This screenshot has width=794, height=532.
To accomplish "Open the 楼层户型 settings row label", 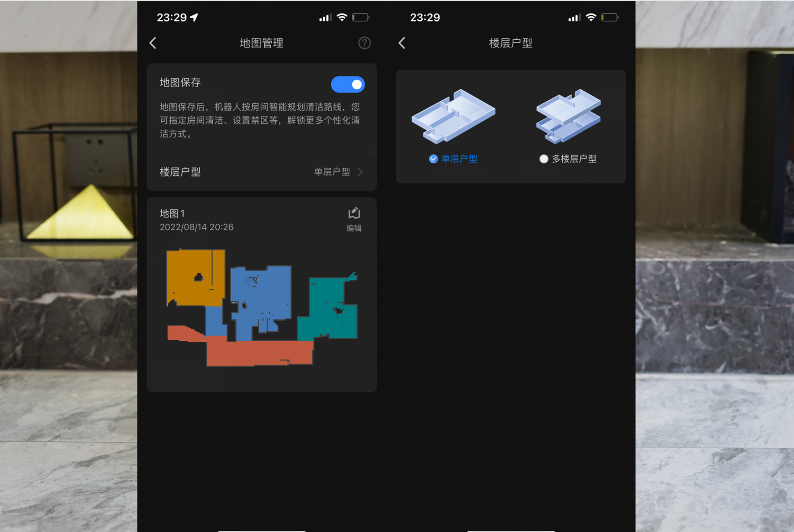I will coord(180,172).
